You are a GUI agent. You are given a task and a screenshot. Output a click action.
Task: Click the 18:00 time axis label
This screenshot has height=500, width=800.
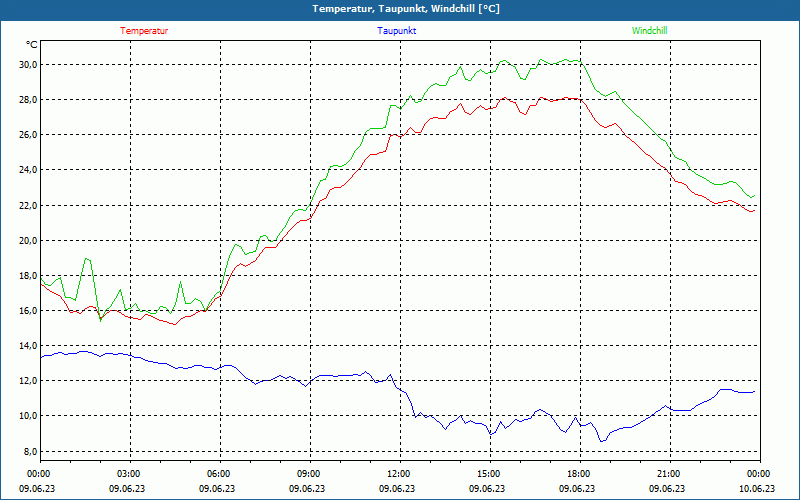[x=578, y=474]
